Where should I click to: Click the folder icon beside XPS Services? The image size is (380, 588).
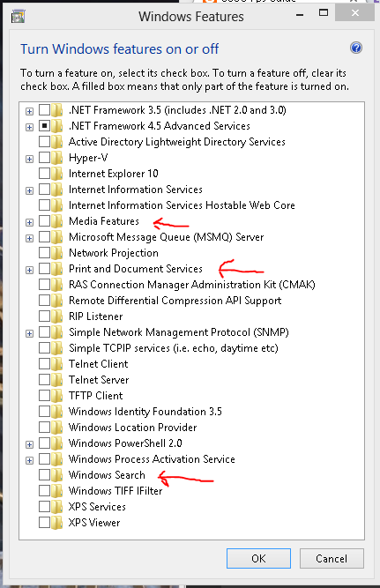tap(57, 507)
